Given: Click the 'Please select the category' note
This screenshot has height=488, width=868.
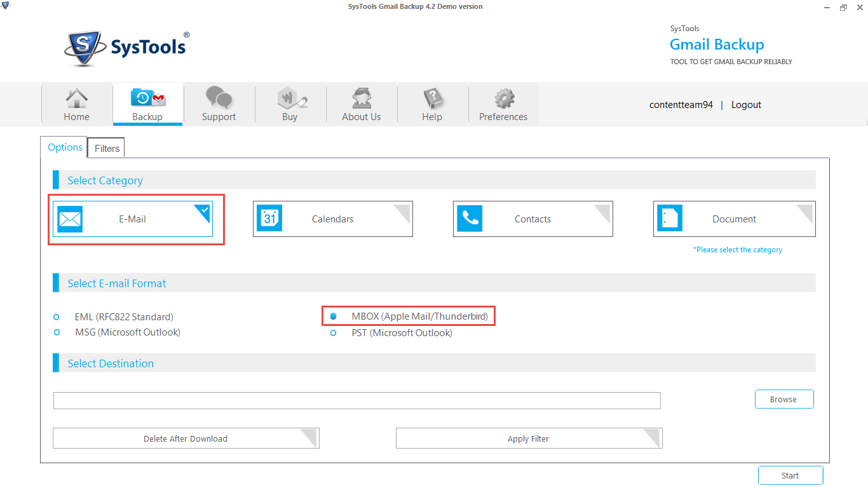Looking at the screenshot, I should pyautogui.click(x=738, y=250).
